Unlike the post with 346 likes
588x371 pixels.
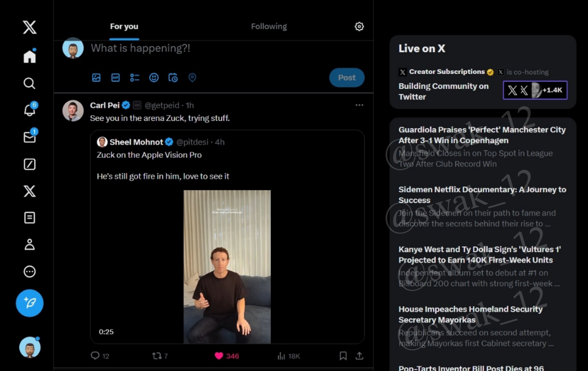click(227, 356)
